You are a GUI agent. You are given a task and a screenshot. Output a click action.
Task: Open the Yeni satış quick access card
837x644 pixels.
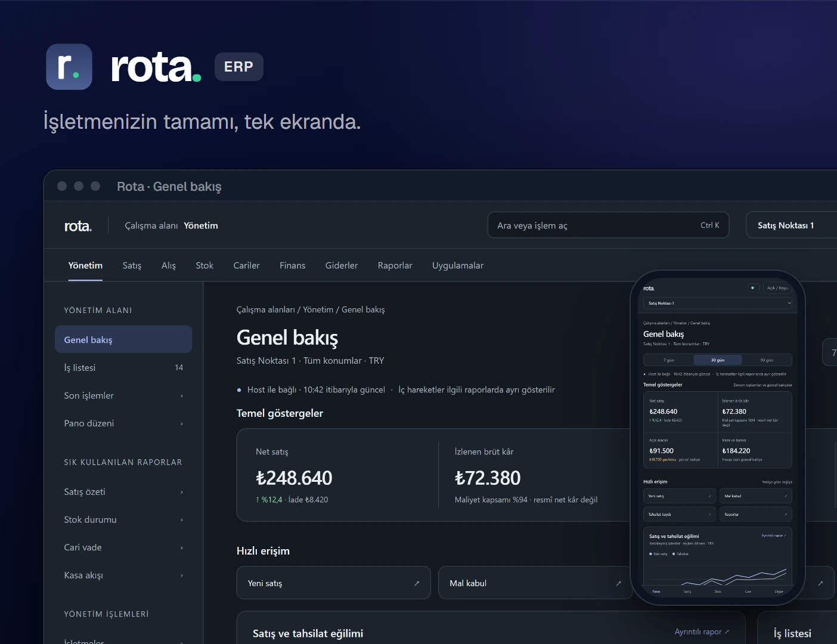coord(334,583)
